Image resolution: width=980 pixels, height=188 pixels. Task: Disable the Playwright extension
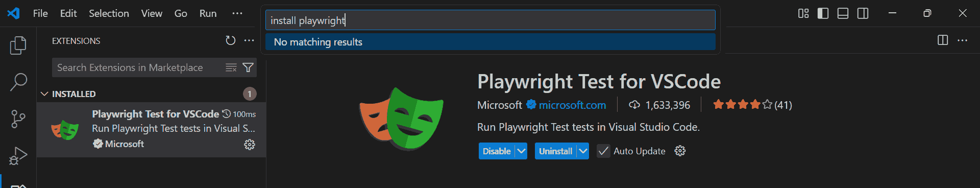497,151
